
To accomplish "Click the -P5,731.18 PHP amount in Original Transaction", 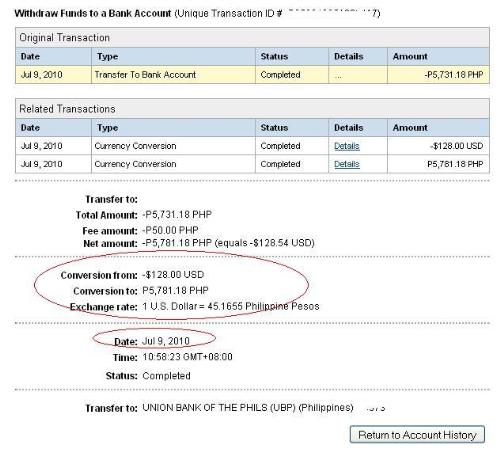I will pyautogui.click(x=454, y=75).
